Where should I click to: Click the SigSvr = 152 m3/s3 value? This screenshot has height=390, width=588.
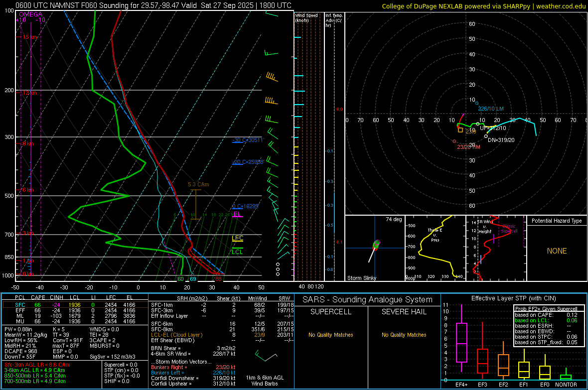coord(112,357)
